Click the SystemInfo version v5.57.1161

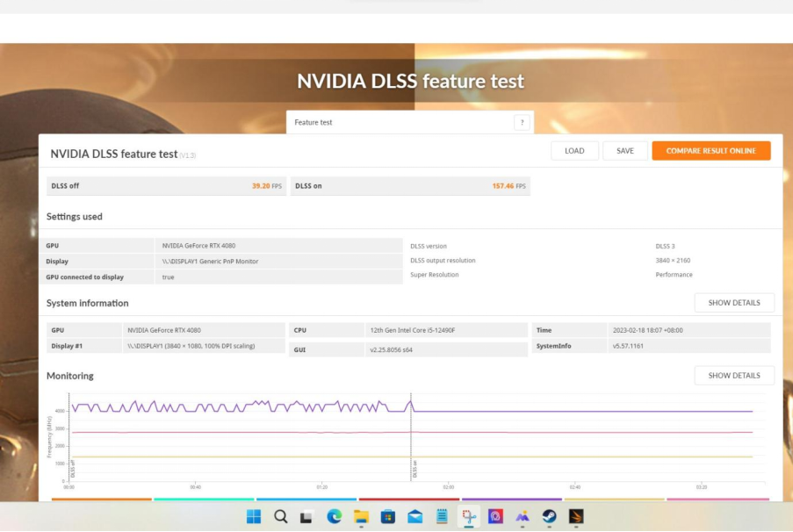coord(628,346)
